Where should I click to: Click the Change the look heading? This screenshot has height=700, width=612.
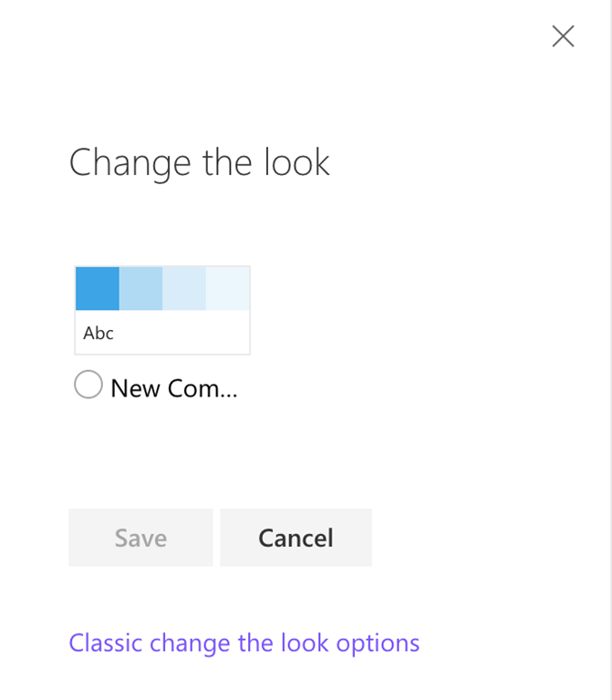[x=199, y=163]
